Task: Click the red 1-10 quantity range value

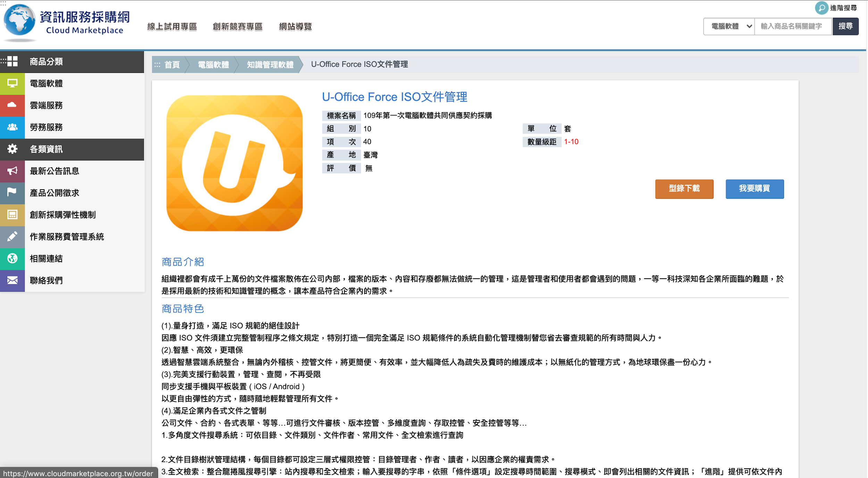Action: pyautogui.click(x=571, y=142)
